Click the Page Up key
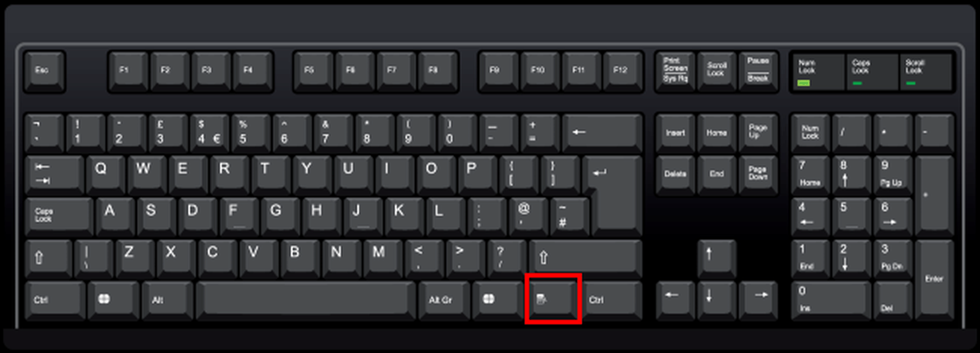The width and height of the screenshot is (980, 353). (758, 132)
